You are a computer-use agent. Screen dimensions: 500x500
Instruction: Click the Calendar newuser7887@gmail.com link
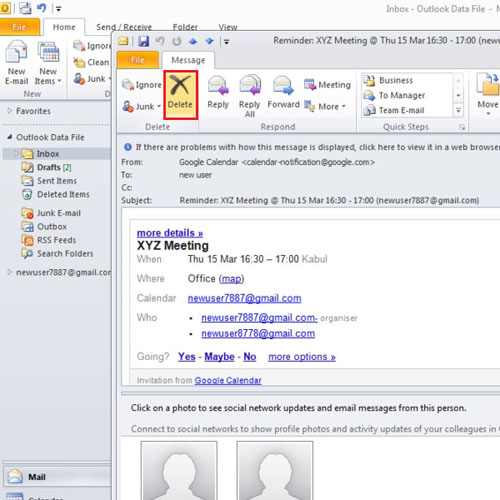pos(244,298)
